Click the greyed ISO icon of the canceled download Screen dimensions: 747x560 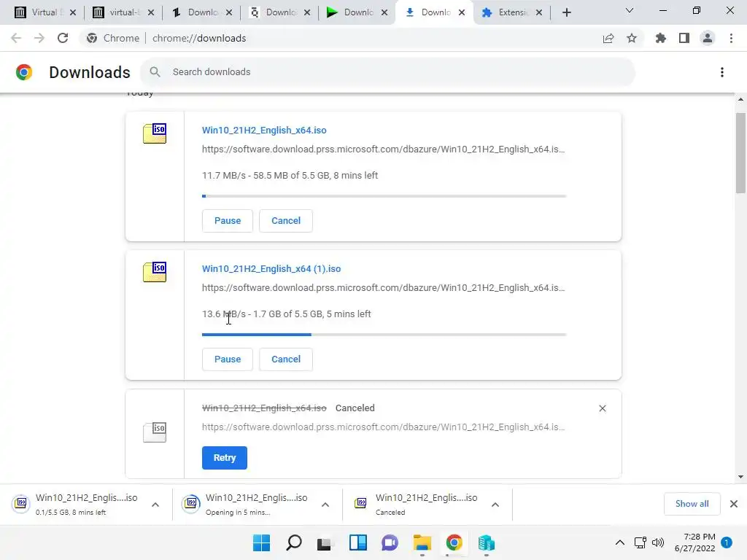(155, 432)
